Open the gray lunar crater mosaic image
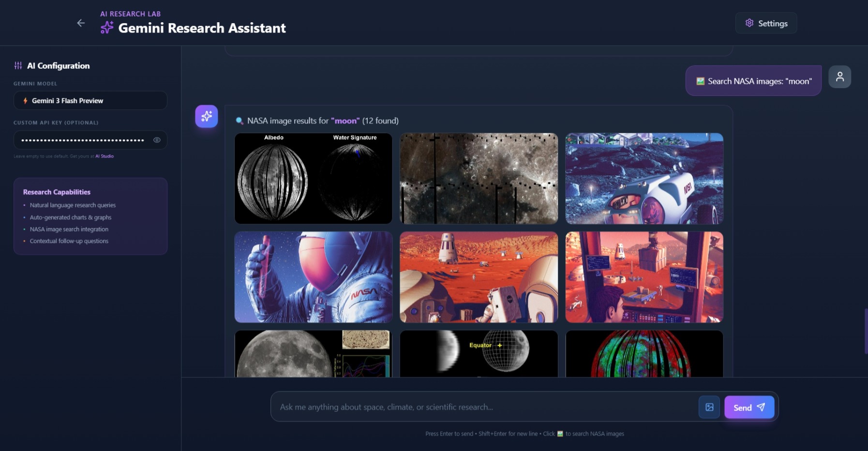Image resolution: width=868 pixels, height=451 pixels. click(479, 179)
